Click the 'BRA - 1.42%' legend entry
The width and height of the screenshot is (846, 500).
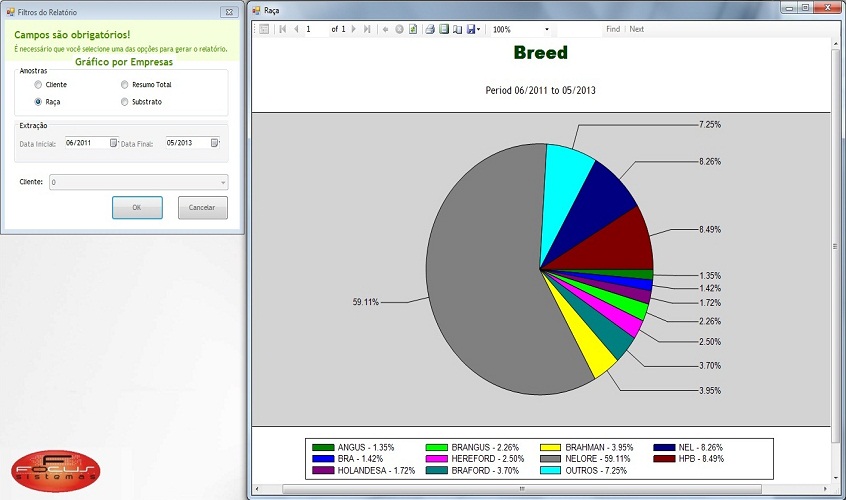click(x=360, y=459)
